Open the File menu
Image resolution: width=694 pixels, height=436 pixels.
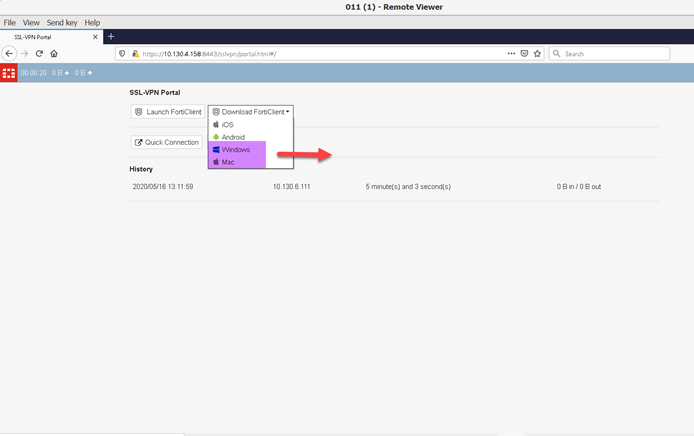pyautogui.click(x=10, y=22)
